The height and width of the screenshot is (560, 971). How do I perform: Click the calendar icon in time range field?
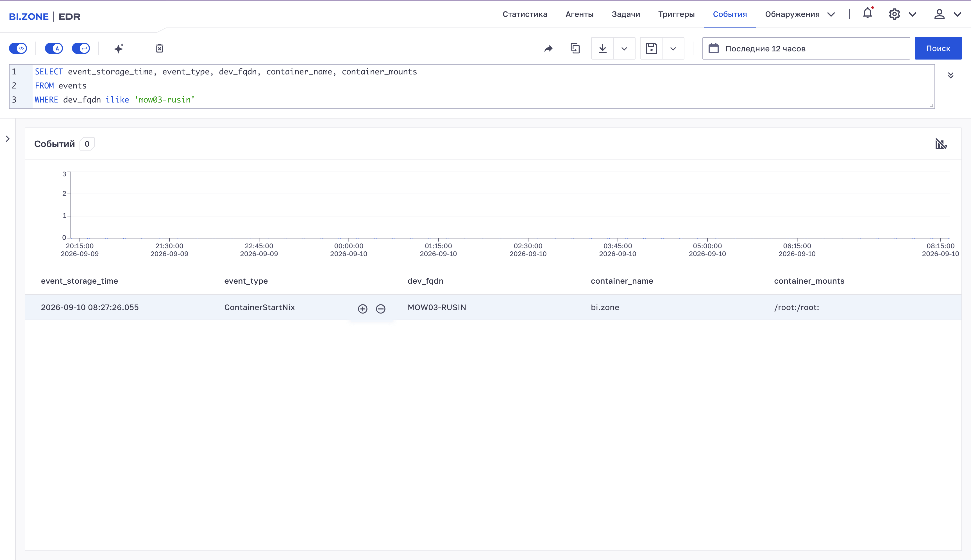point(714,49)
